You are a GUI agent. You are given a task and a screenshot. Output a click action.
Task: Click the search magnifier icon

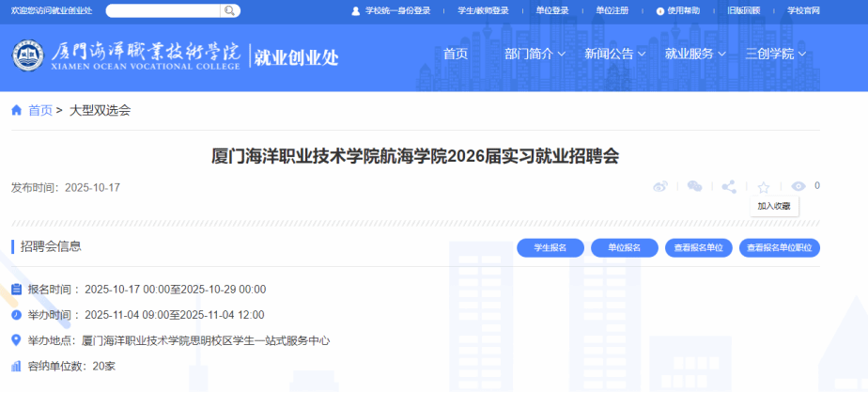[229, 10]
